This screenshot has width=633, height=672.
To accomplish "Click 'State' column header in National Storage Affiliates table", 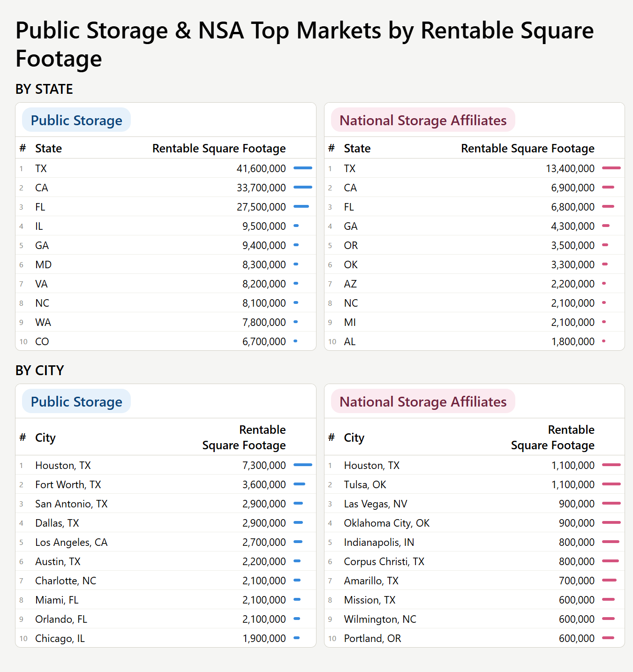I will (x=357, y=148).
